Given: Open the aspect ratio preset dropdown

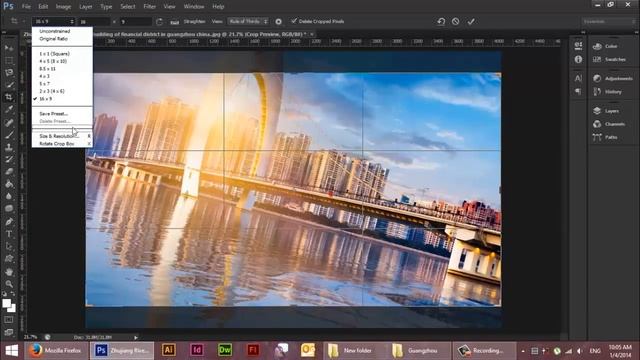Looking at the screenshot, I should pyautogui.click(x=54, y=22).
